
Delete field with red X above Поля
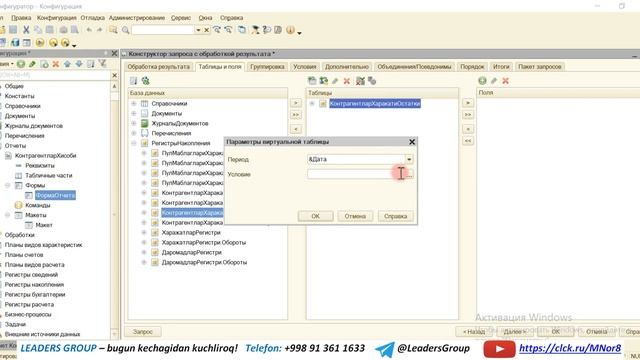505,81
